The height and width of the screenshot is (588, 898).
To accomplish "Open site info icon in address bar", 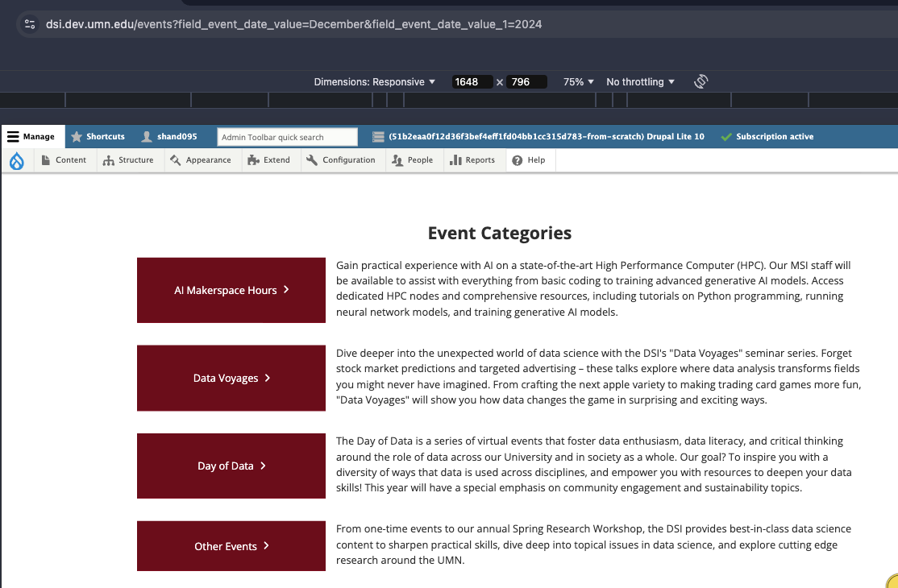I will pyautogui.click(x=31, y=24).
